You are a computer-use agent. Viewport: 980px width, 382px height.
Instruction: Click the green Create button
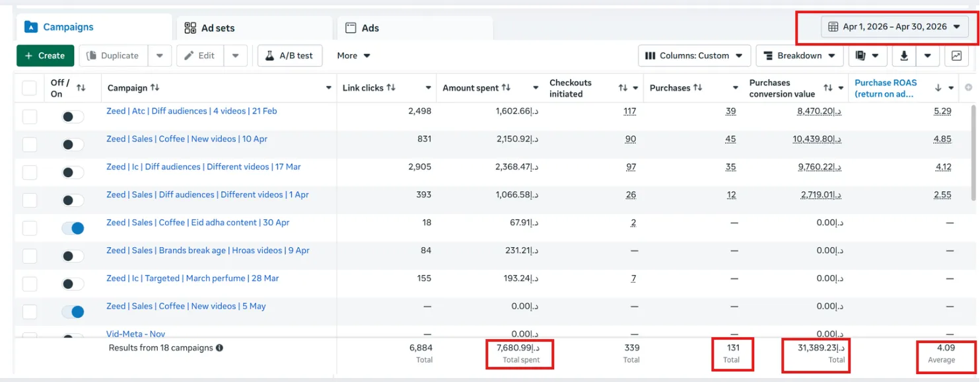click(x=45, y=56)
